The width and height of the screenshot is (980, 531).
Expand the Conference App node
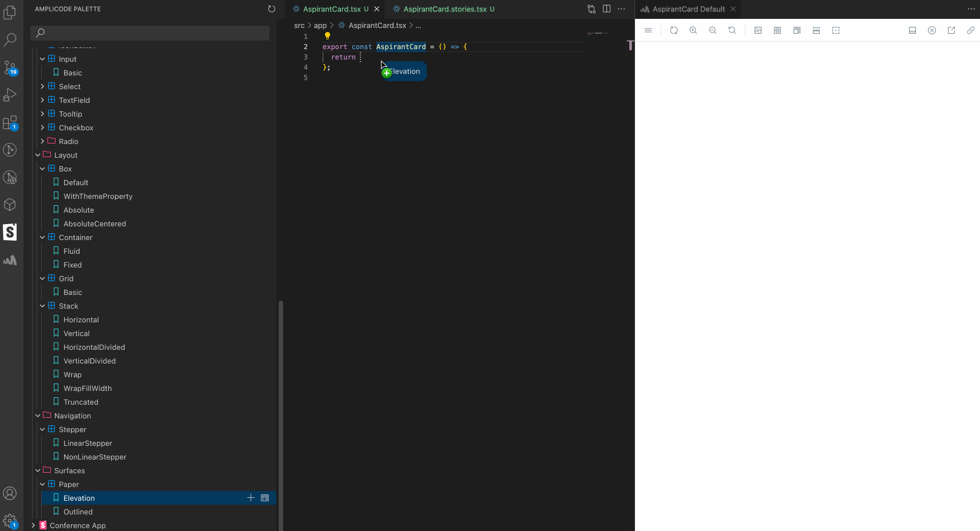tap(33, 525)
